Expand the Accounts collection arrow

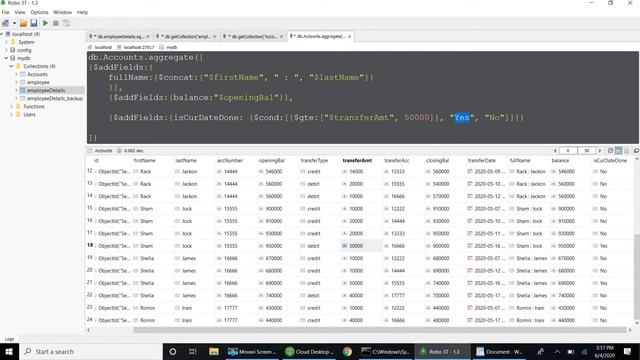[16, 74]
